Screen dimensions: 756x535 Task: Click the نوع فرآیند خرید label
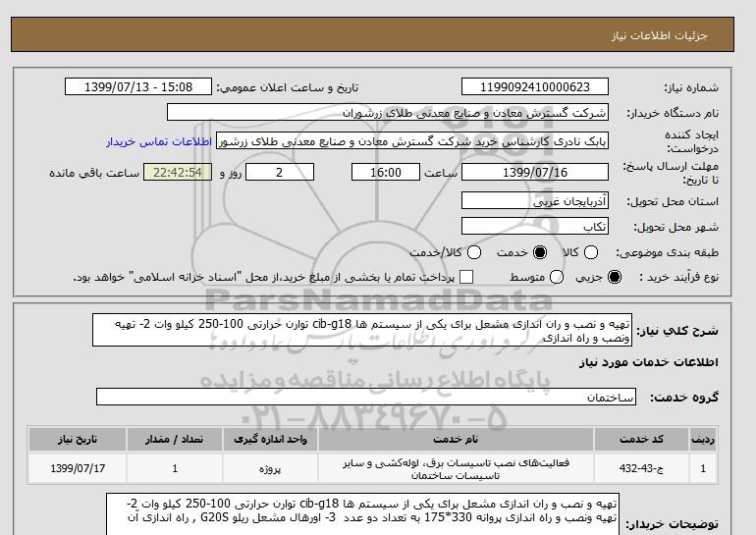[x=678, y=277]
